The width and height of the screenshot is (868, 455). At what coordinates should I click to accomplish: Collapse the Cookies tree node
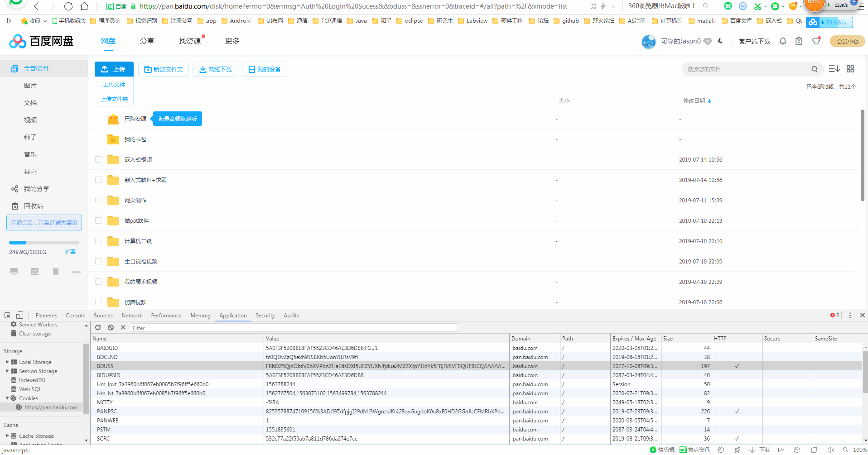pyautogui.click(x=7, y=398)
